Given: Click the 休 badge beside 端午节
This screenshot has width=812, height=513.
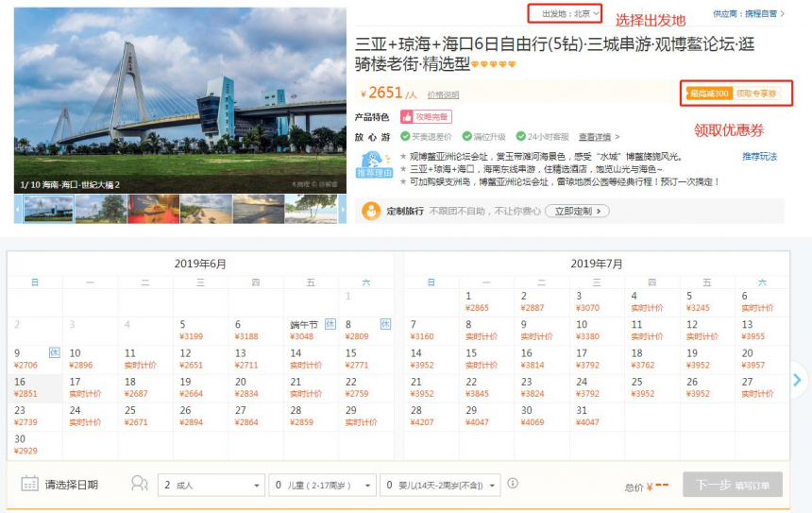Looking at the screenshot, I should click(330, 324).
